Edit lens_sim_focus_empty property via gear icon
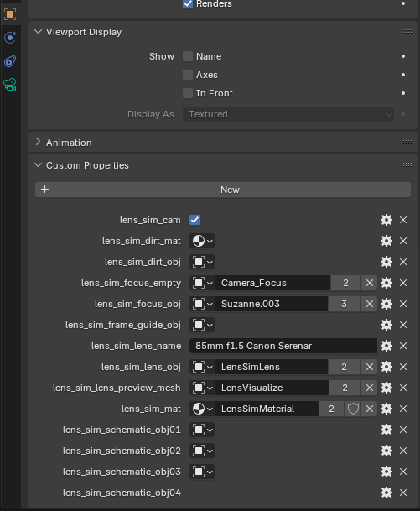Image resolution: width=420 pixels, height=511 pixels. pyautogui.click(x=386, y=283)
